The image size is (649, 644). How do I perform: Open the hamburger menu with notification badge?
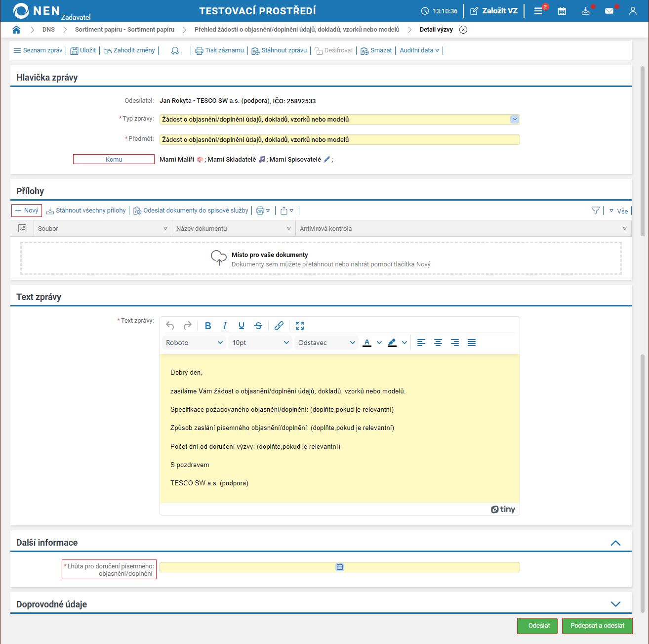click(538, 11)
